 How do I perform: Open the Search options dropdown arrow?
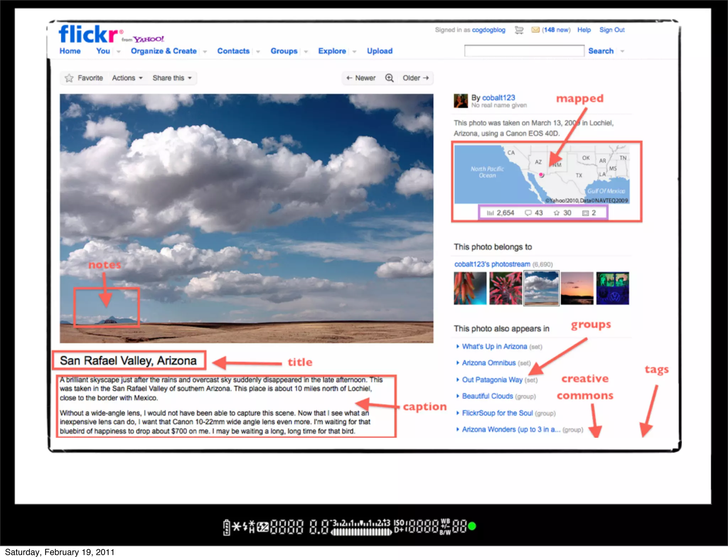(x=622, y=51)
